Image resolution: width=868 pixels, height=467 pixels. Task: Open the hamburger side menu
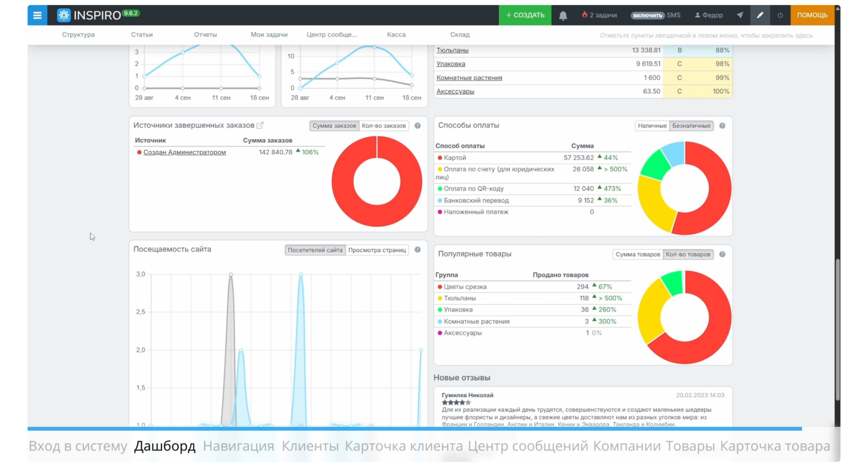coord(37,15)
